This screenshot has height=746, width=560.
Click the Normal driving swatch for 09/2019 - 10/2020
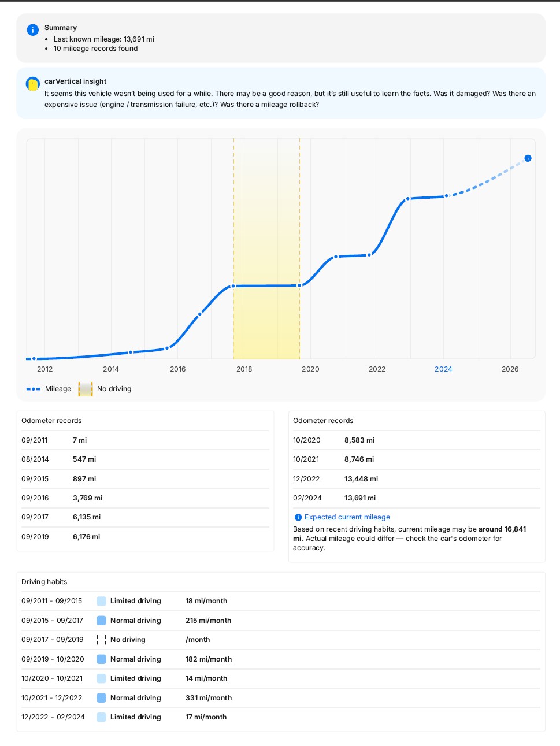pyautogui.click(x=101, y=659)
